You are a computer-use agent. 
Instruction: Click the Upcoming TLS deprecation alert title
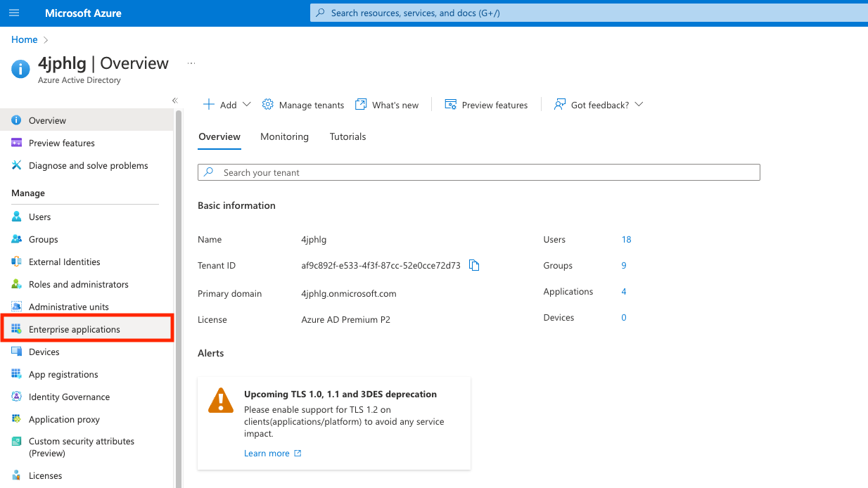(x=340, y=394)
